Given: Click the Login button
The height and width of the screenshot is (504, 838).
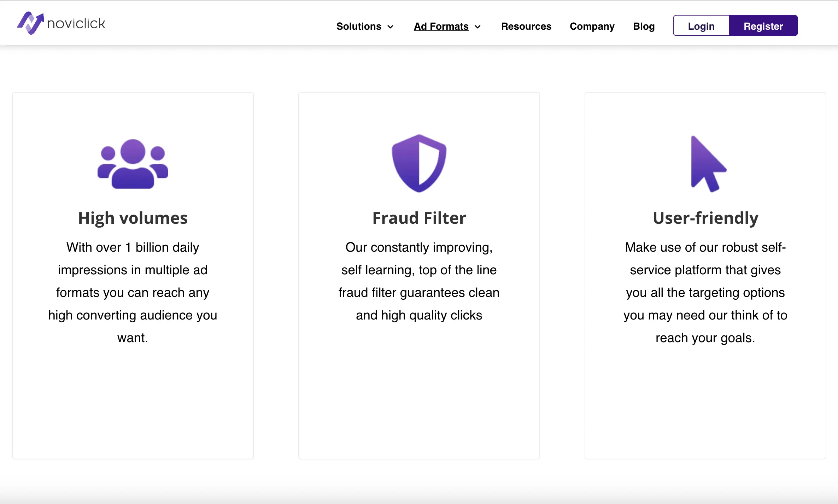Looking at the screenshot, I should coord(701,26).
